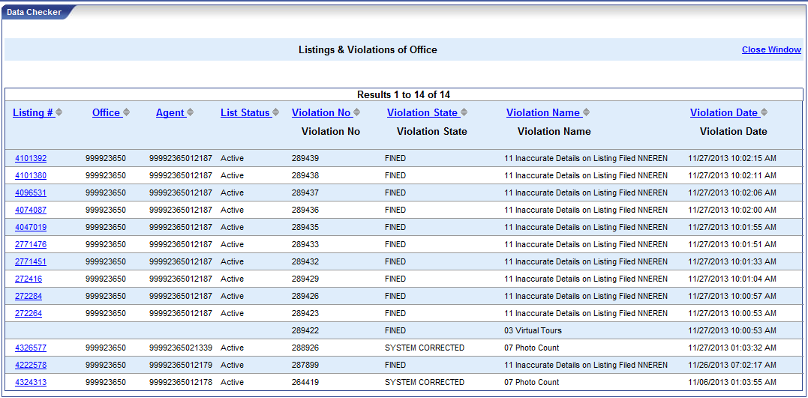Image resolution: width=808 pixels, height=398 pixels.
Task: Click sort arrows icon beside Listing #
Action: click(59, 112)
